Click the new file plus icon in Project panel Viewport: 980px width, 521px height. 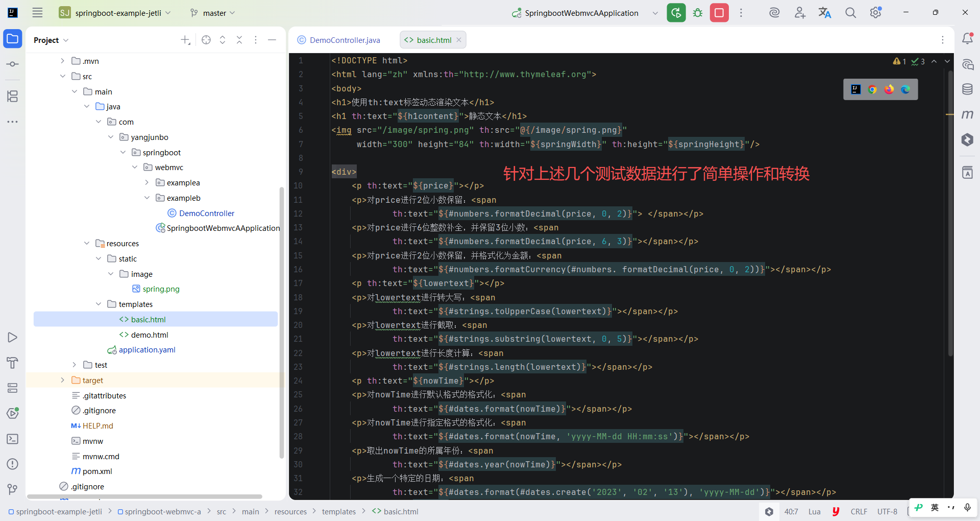coord(185,40)
